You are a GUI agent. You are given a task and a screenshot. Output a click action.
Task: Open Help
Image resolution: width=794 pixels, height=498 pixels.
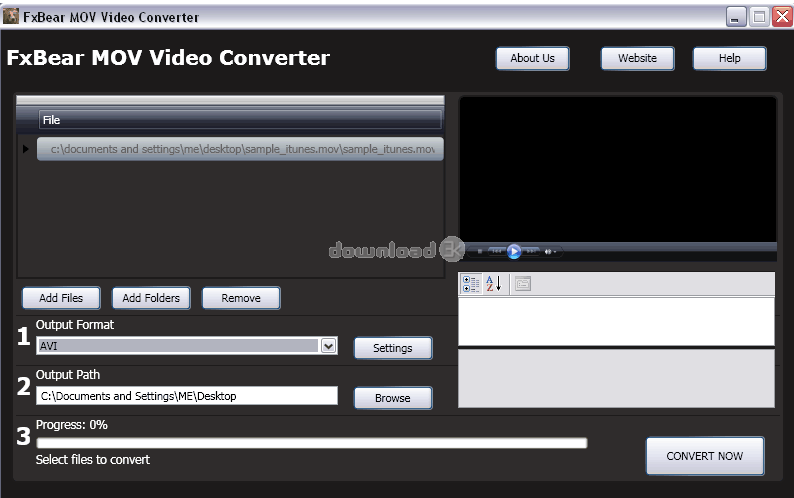tap(730, 58)
